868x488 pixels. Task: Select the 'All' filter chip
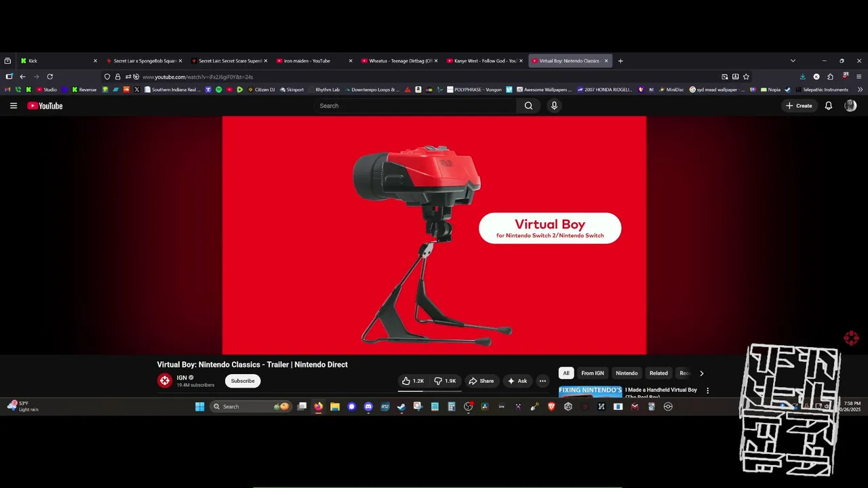(566, 373)
